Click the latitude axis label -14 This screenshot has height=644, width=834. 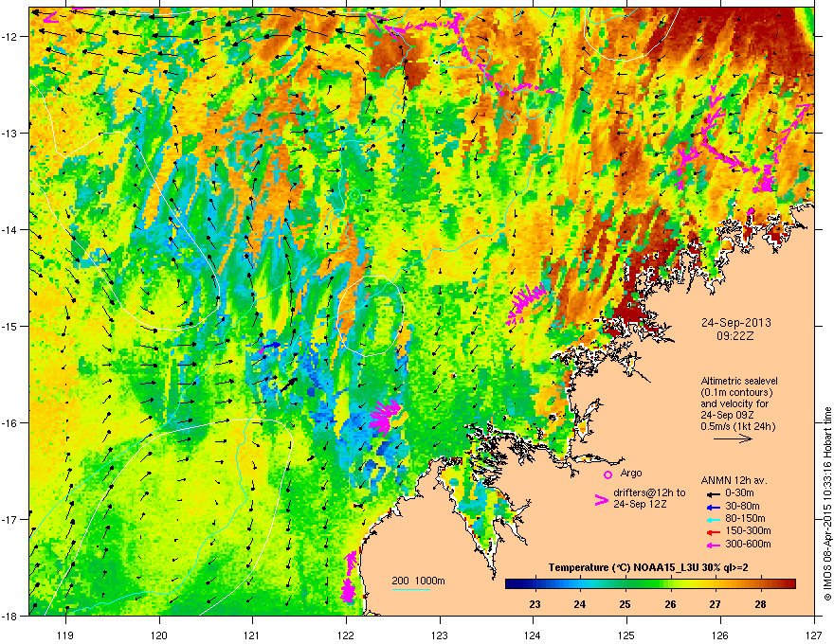tap(10, 229)
